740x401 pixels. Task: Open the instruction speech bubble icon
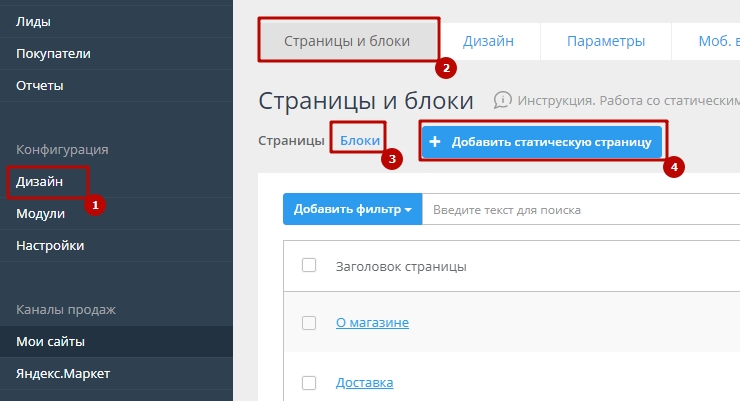(503, 100)
